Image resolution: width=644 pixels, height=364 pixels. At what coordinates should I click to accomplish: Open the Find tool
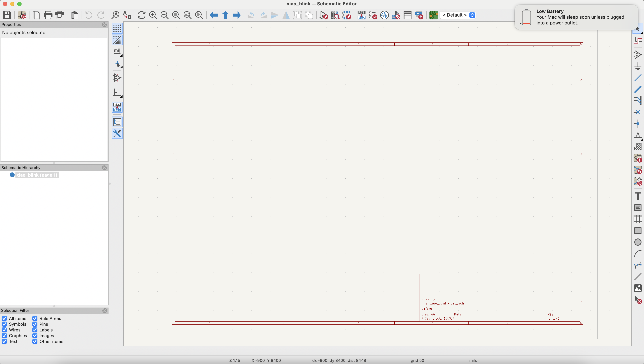click(x=116, y=15)
